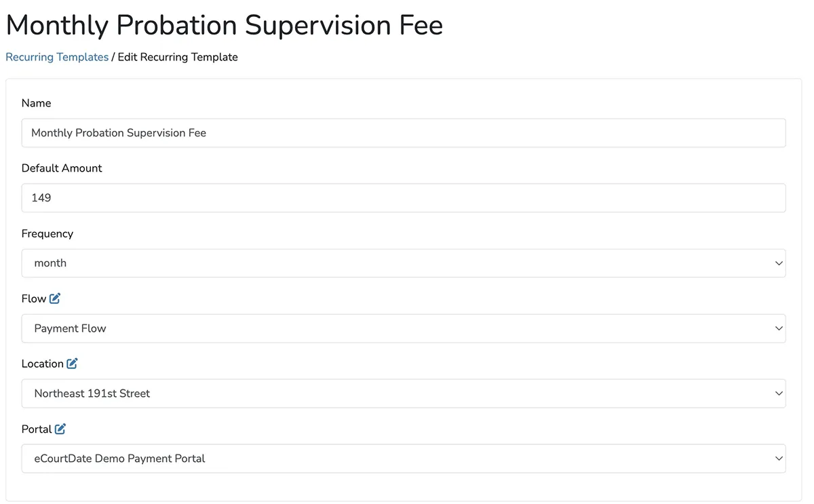Open the Flow dropdown showing Payment Flow
Image resolution: width=814 pixels, height=504 pixels.
tap(404, 328)
